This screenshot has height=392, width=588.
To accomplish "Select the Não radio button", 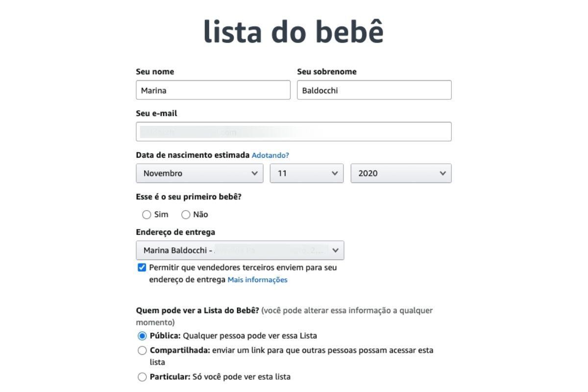I will tap(186, 215).
